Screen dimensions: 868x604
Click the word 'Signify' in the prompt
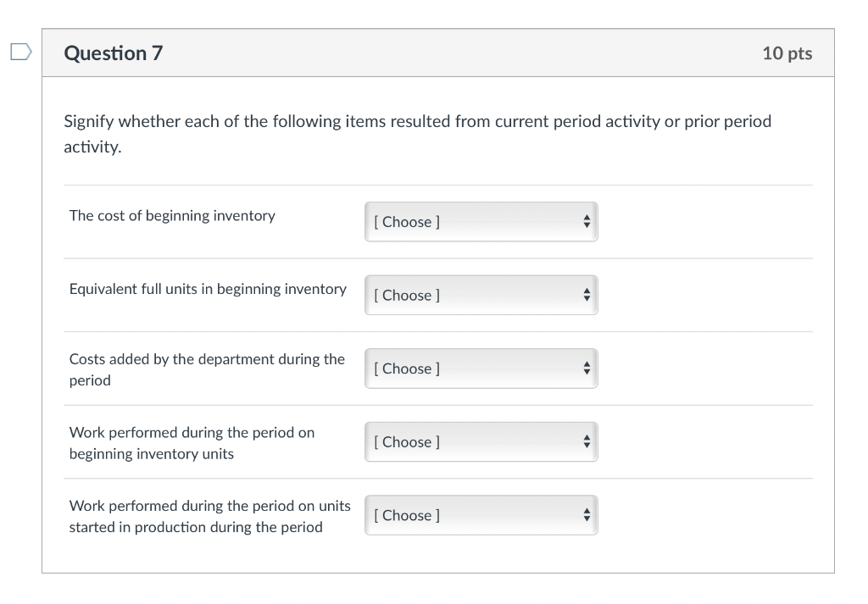[x=89, y=121]
